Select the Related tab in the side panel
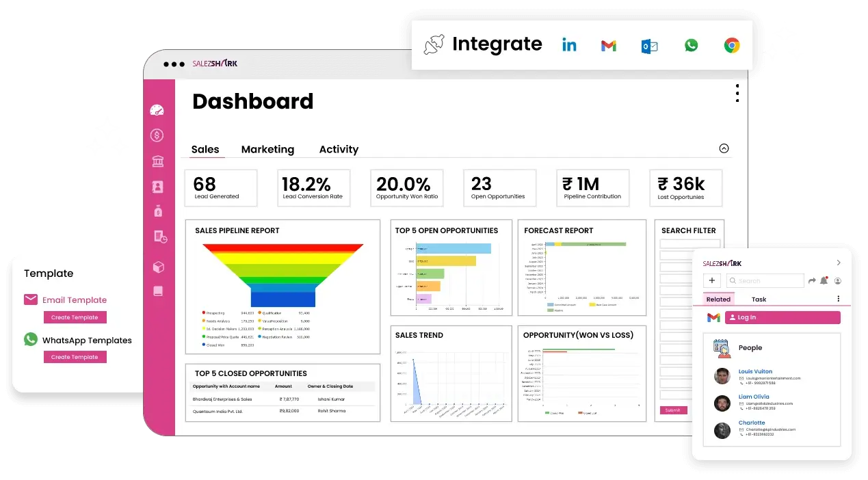Screen dimensions: 868x480 point(718,299)
